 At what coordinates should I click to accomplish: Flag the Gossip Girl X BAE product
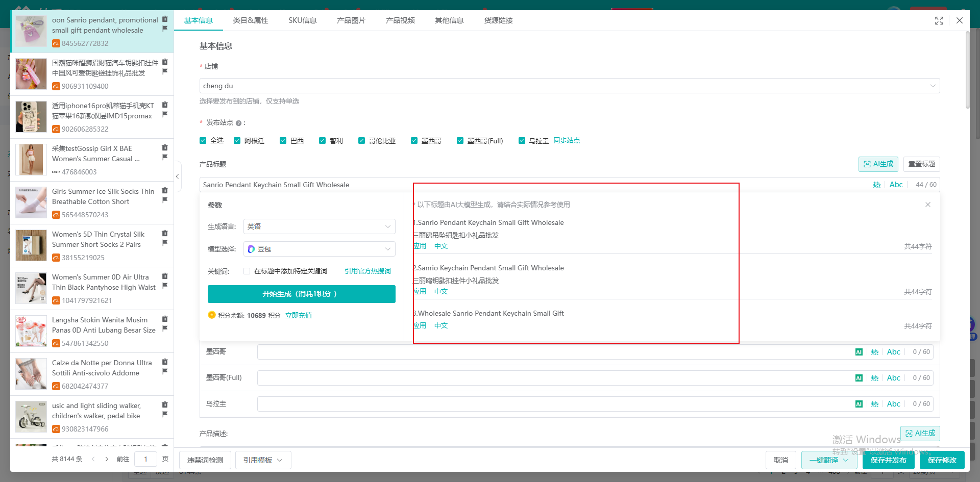(x=165, y=157)
